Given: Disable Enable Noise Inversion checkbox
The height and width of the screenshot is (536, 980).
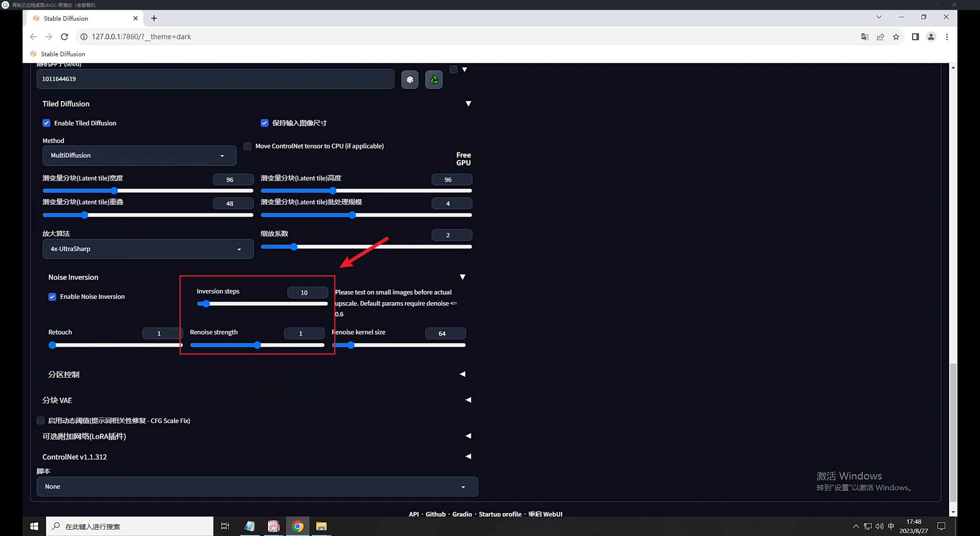Looking at the screenshot, I should 52,297.
